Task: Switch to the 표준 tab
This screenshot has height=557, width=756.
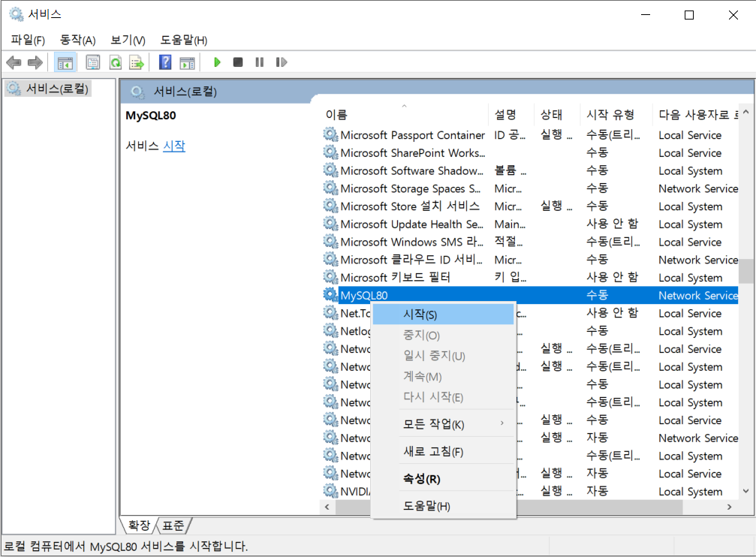Action: click(x=173, y=525)
